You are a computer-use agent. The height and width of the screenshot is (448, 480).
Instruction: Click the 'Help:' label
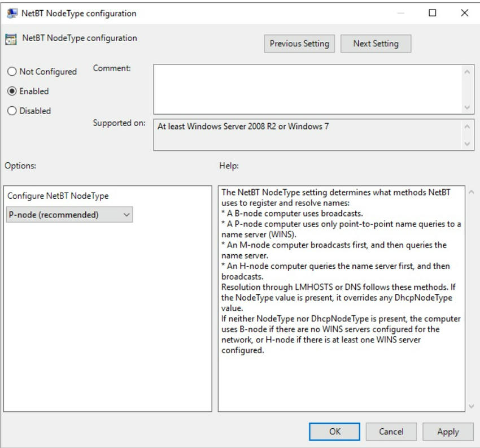pos(229,166)
